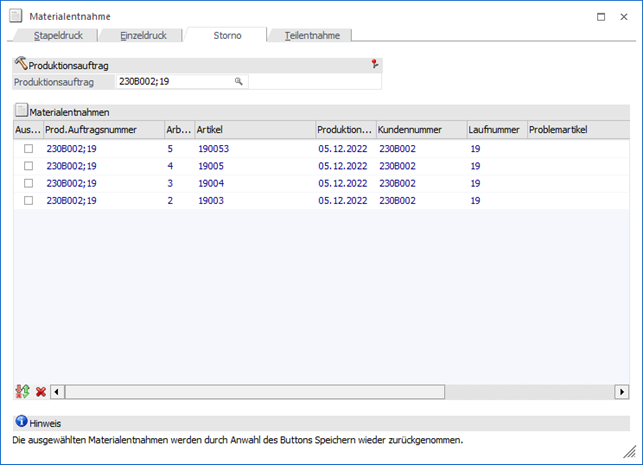Screen dimensions: 643x465
Task: Tick the checkbox for Artikel 19005
Action: point(29,166)
